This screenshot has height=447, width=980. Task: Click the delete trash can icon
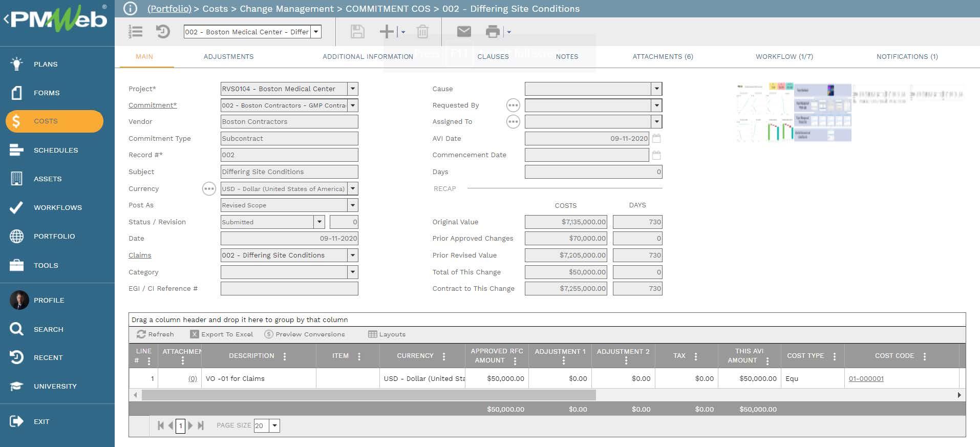[x=422, y=32]
